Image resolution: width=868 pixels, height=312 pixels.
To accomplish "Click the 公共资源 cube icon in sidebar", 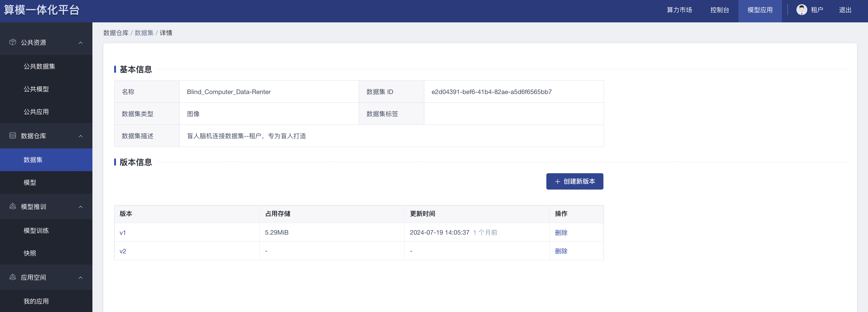I will click(13, 42).
